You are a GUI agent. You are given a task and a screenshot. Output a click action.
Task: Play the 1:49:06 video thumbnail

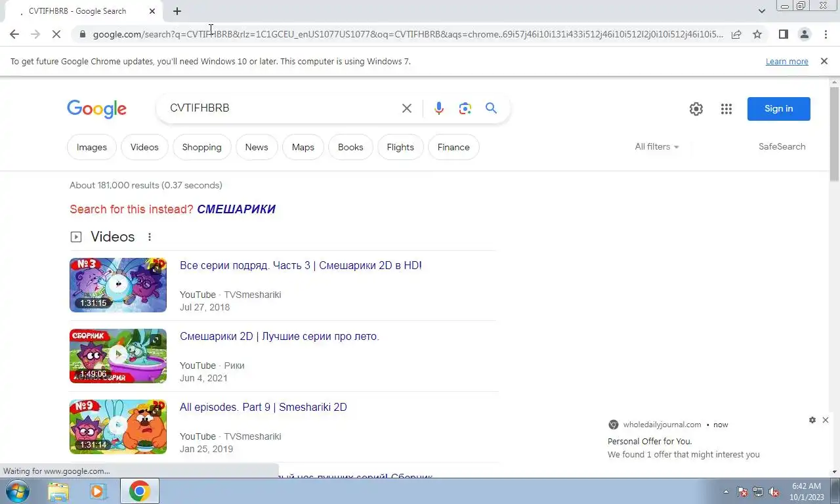tap(118, 356)
